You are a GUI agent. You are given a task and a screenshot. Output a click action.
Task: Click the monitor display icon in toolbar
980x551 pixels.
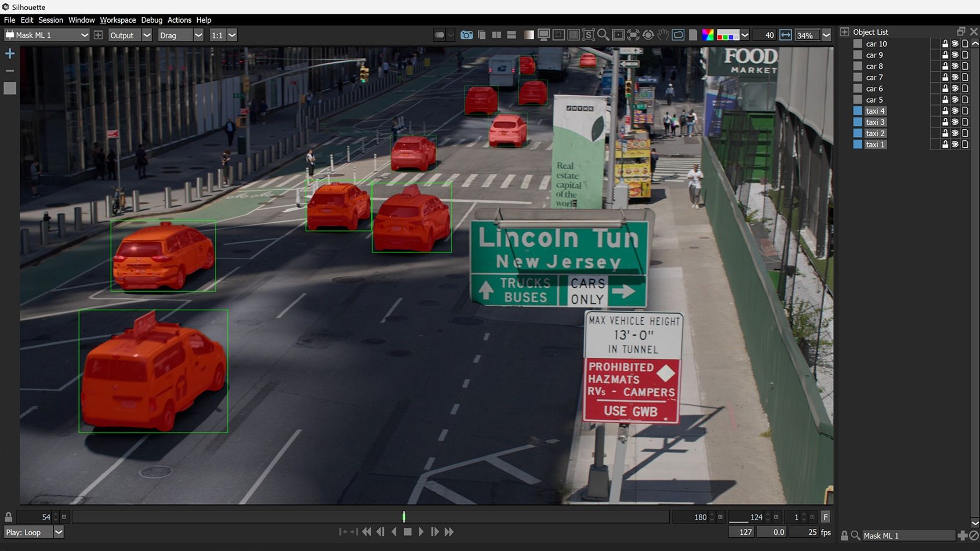(x=543, y=35)
